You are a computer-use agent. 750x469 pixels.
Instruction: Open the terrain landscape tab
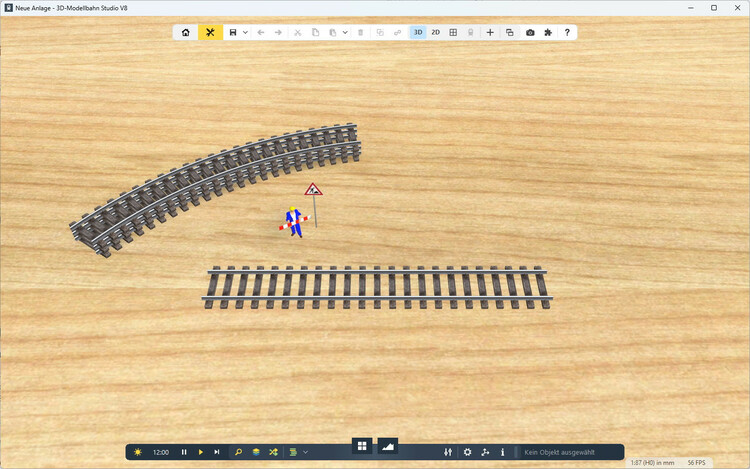click(x=388, y=445)
